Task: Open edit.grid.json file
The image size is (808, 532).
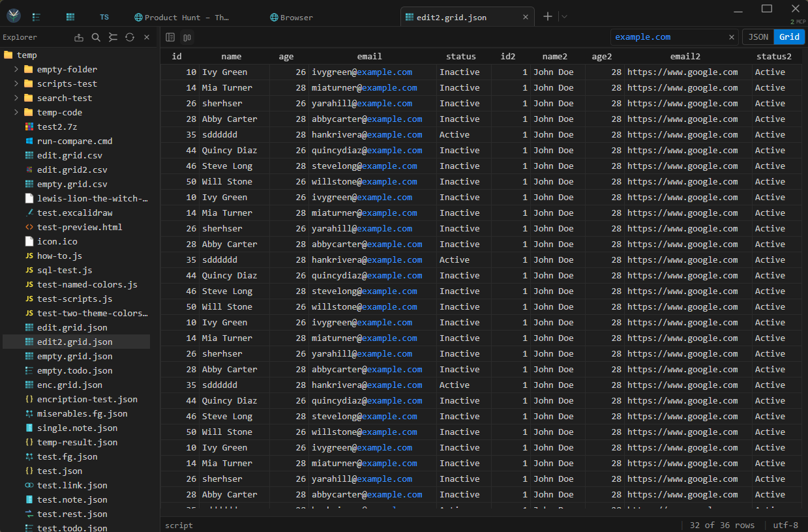Action: [76, 327]
